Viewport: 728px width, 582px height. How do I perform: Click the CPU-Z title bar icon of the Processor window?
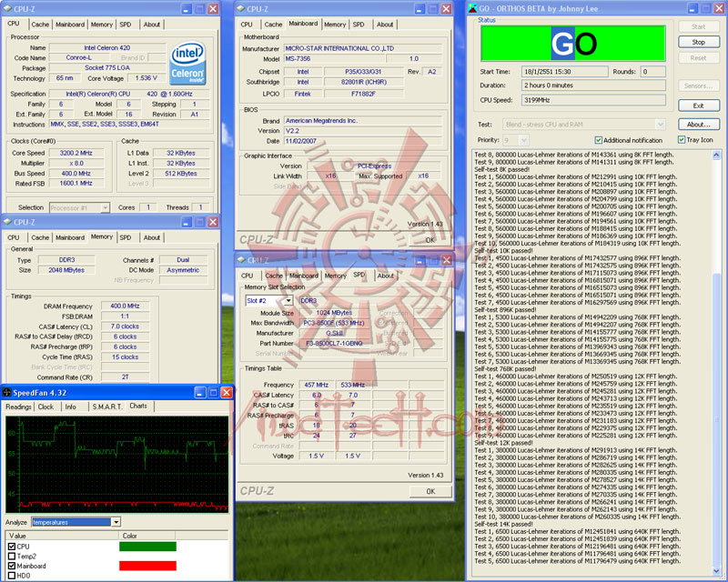coord(7,9)
